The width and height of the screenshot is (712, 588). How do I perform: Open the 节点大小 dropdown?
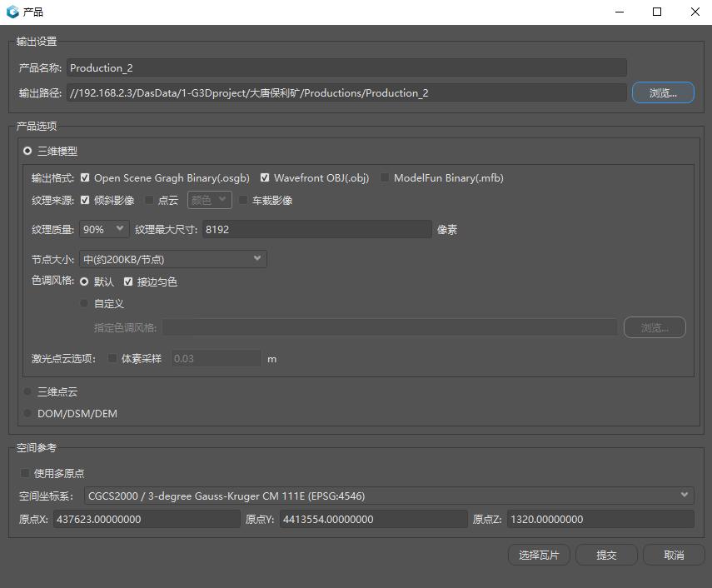(173, 259)
